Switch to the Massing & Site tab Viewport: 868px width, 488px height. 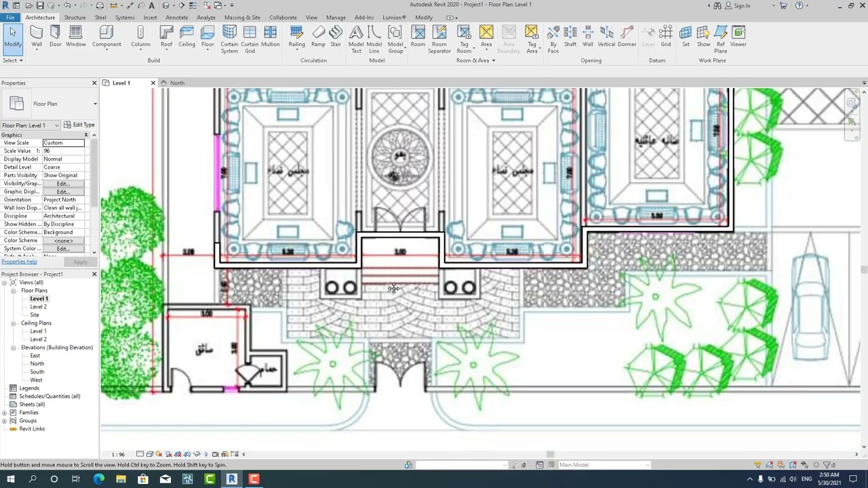tap(242, 18)
